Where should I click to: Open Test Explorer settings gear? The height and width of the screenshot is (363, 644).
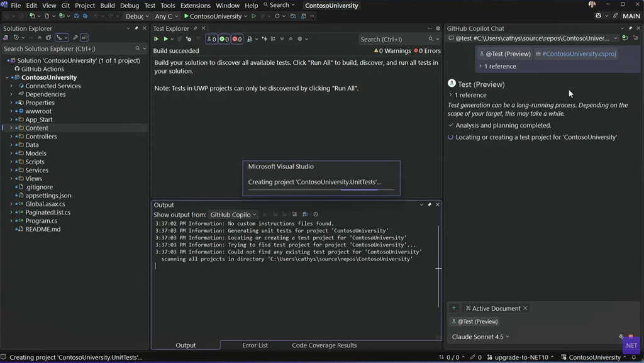(299, 39)
